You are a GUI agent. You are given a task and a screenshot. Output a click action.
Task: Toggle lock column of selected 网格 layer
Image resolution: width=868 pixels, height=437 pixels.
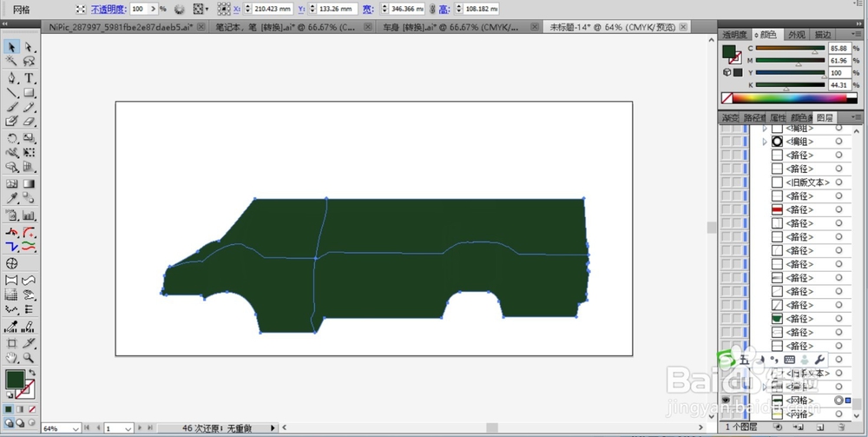737,401
